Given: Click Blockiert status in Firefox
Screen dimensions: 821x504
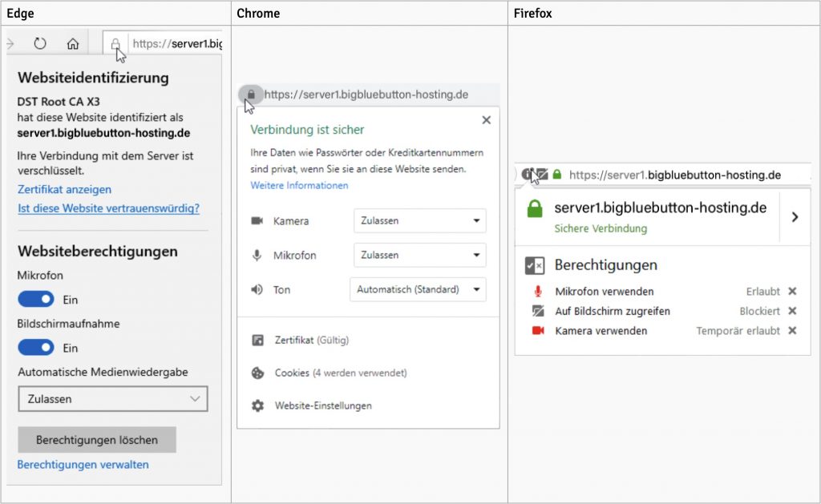Looking at the screenshot, I should point(760,311).
